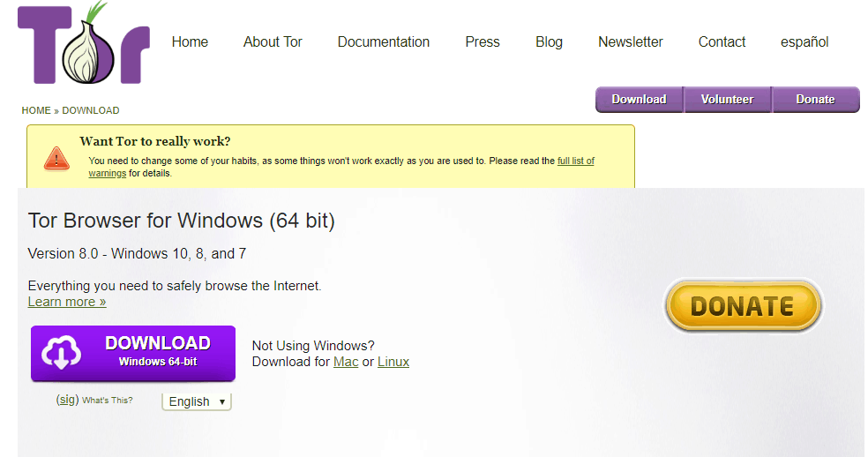Viewport: 868px width, 457px height.
Task: Click the purple Download tab button
Action: 640,100
